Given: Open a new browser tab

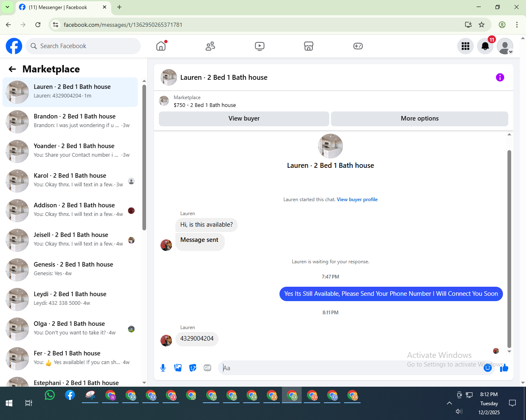Looking at the screenshot, I should pos(119,7).
